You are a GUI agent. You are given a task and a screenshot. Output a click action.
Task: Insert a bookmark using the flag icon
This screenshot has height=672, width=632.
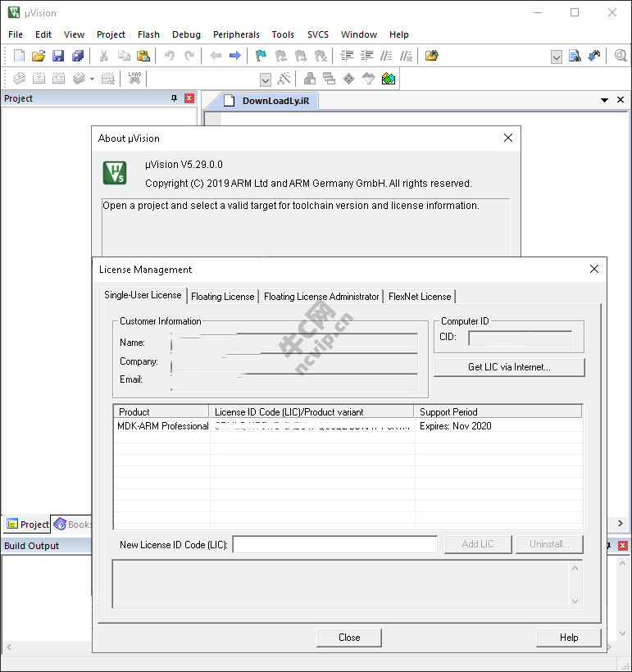261,56
